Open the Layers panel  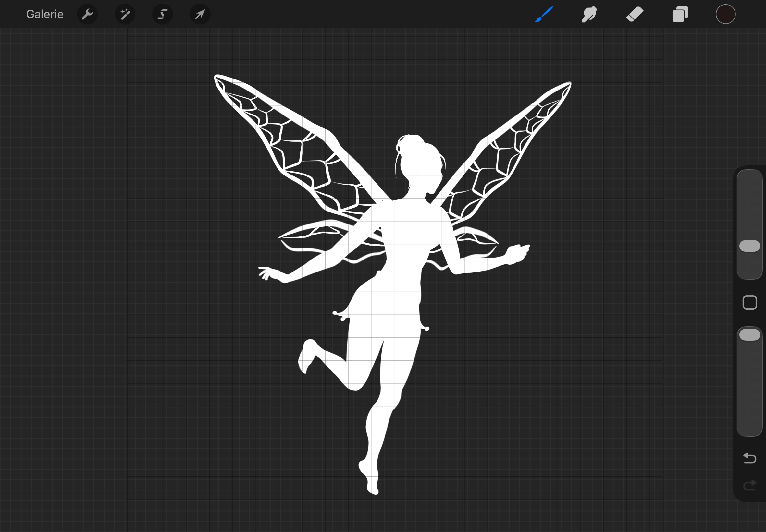tap(680, 14)
